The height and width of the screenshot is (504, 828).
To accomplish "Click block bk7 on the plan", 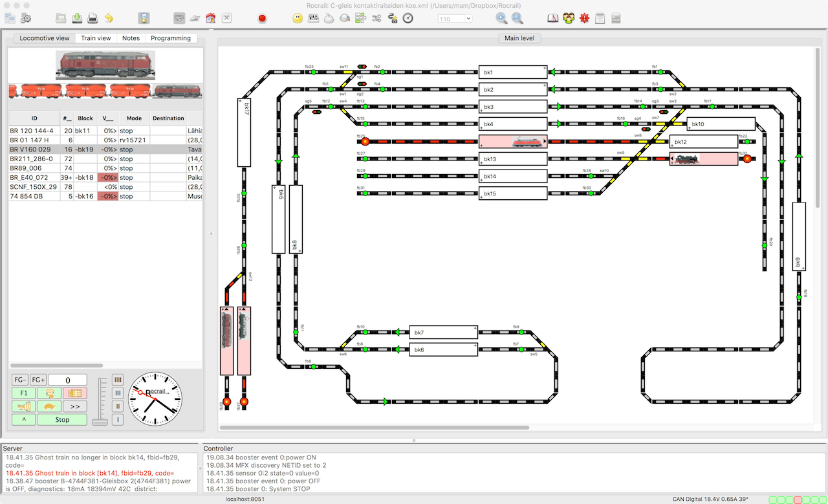I will 444,333.
